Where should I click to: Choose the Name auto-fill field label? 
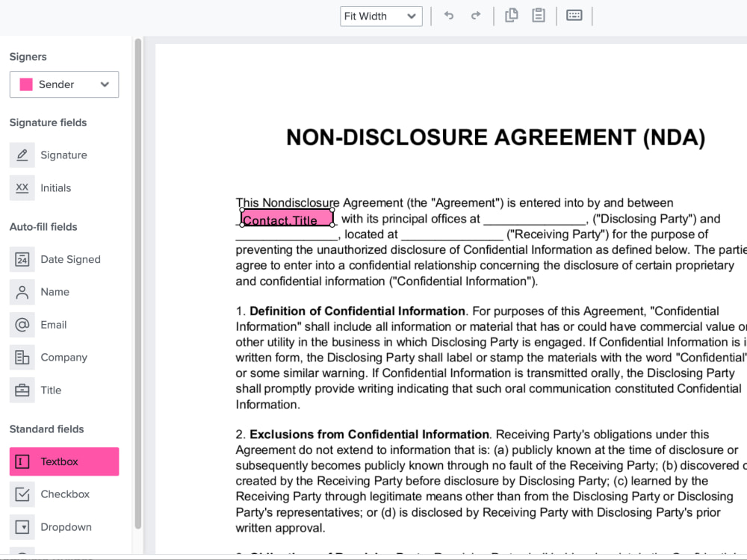[55, 292]
